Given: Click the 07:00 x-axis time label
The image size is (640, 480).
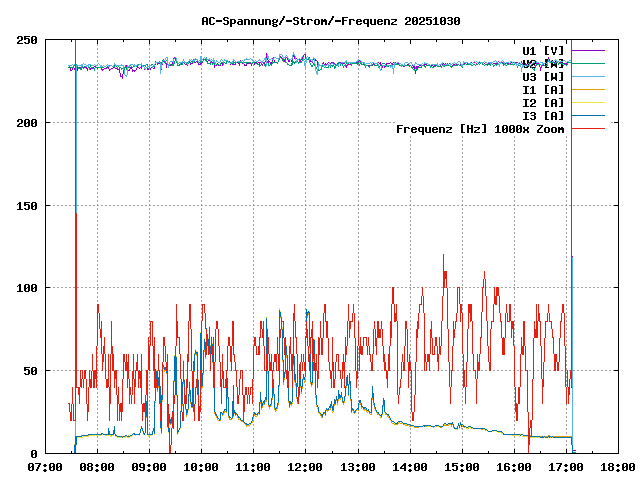Looking at the screenshot, I should pos(45,467).
